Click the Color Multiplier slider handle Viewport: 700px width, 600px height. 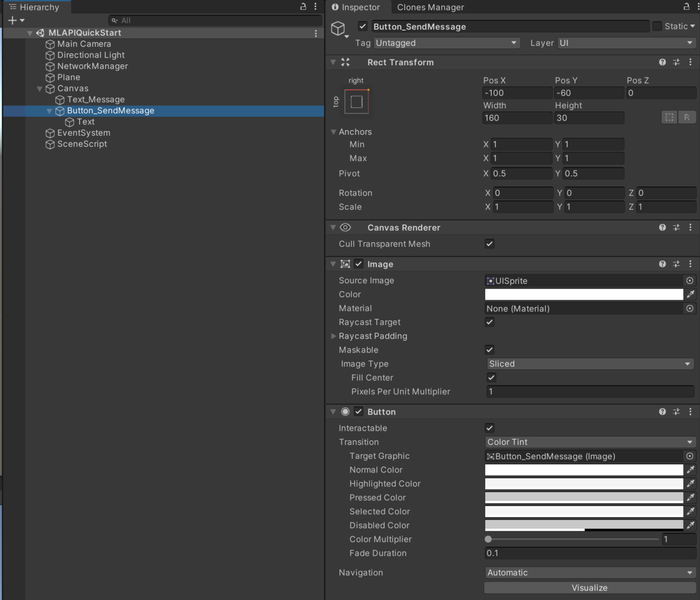[x=488, y=539]
